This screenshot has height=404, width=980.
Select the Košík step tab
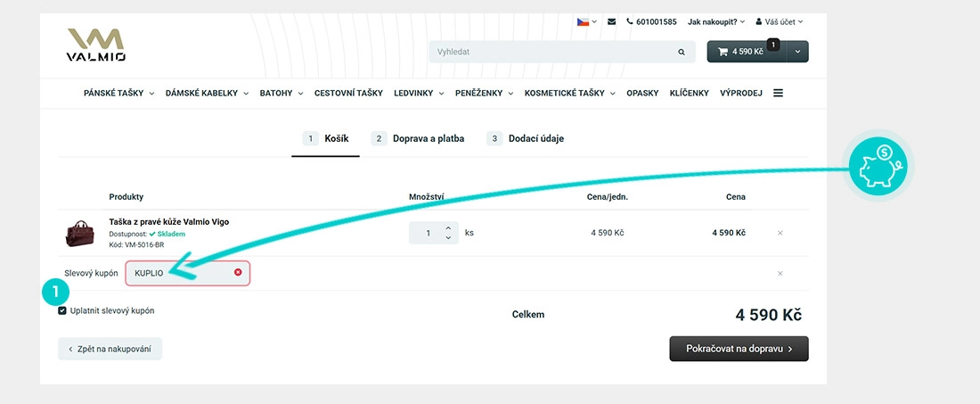coord(325,139)
